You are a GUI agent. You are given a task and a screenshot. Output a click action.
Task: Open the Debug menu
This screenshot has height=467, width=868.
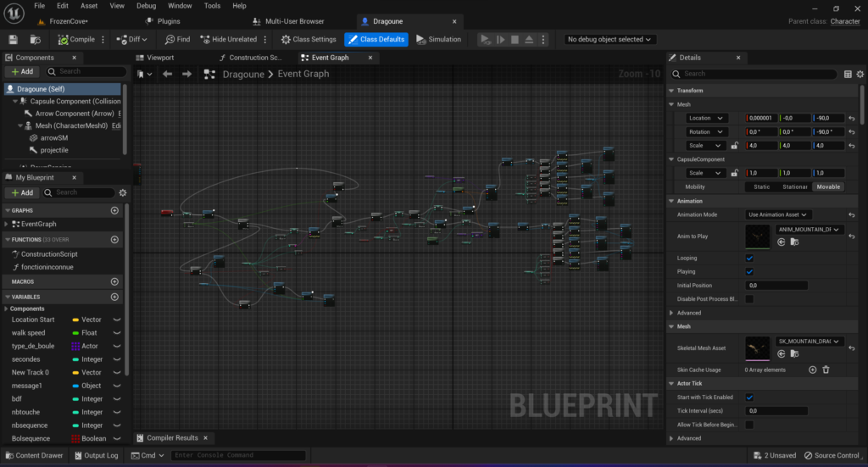tap(146, 6)
